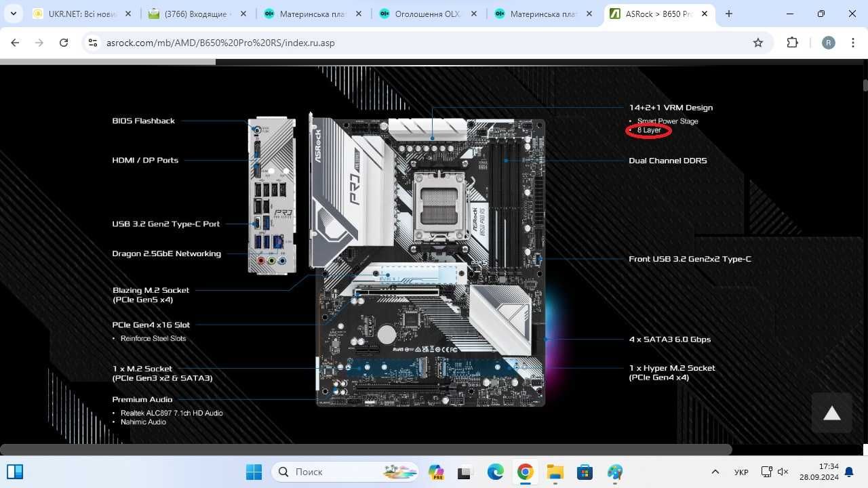Reload the ASRock page

click(x=64, y=43)
